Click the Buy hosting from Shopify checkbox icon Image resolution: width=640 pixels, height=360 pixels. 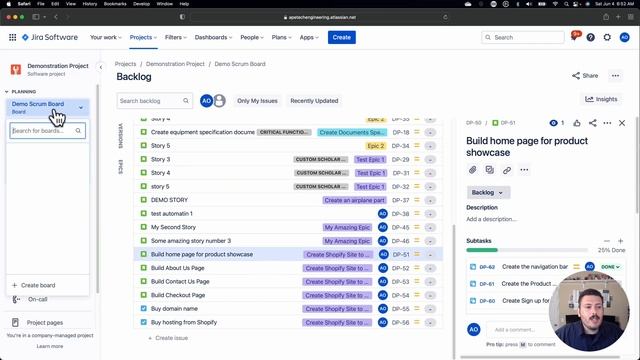coord(144,322)
